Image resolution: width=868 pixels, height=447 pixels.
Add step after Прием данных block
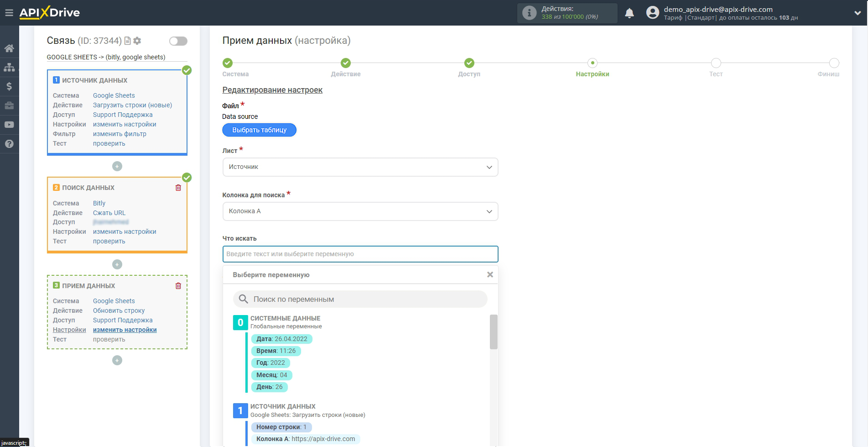coord(117,360)
